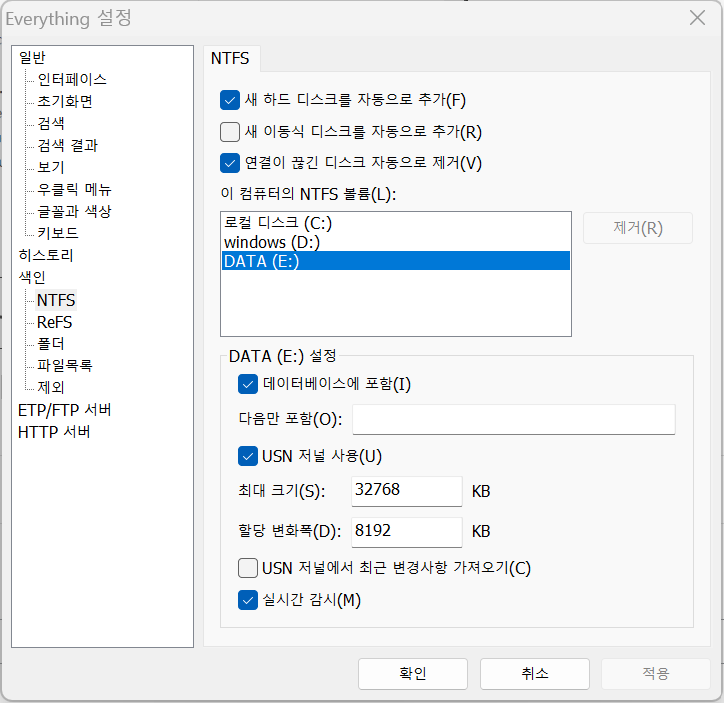Click the NTFS tab header
This screenshot has height=703, width=724.
pyautogui.click(x=230, y=59)
